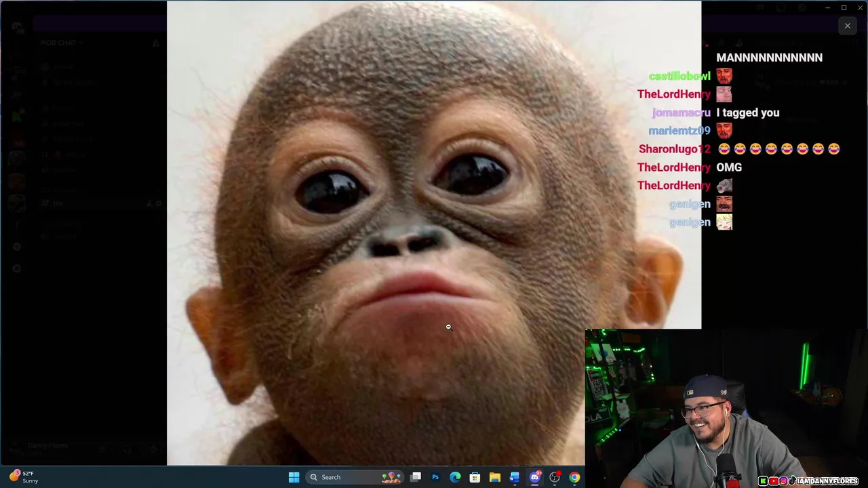Click the username "Sharonlugo12" in chat
868x488 pixels.
click(x=675, y=149)
